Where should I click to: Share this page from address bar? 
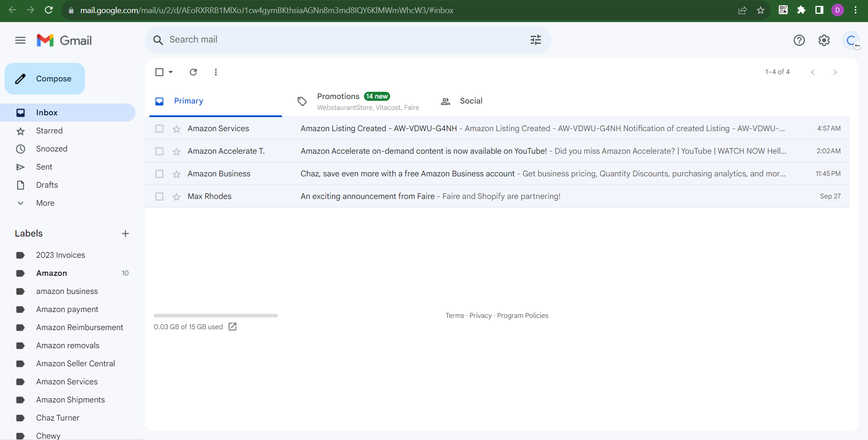coord(742,10)
